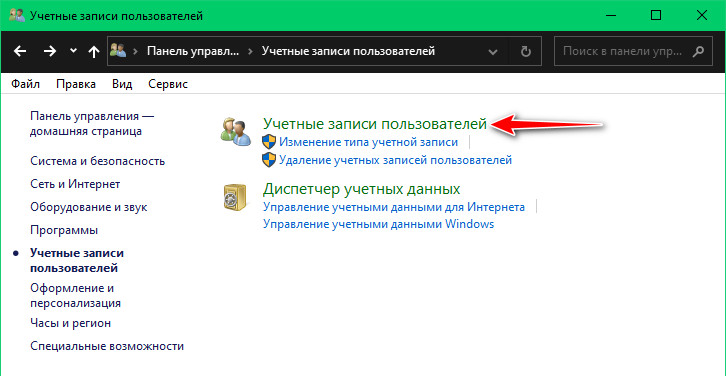Open the Сервис menu
The image size is (726, 376).
pos(168,84)
